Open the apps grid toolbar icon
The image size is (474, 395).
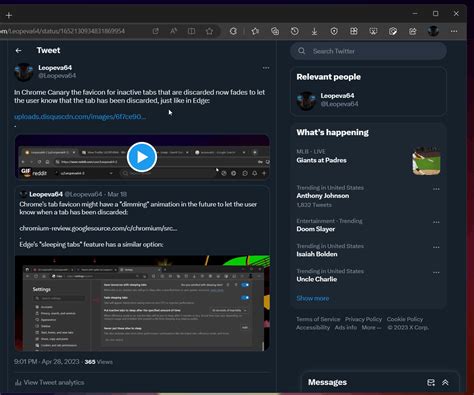tap(354, 31)
